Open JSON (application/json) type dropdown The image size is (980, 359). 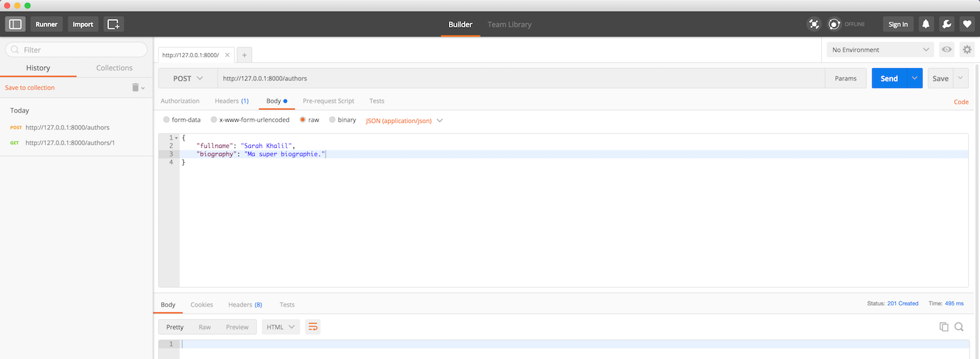click(x=404, y=121)
